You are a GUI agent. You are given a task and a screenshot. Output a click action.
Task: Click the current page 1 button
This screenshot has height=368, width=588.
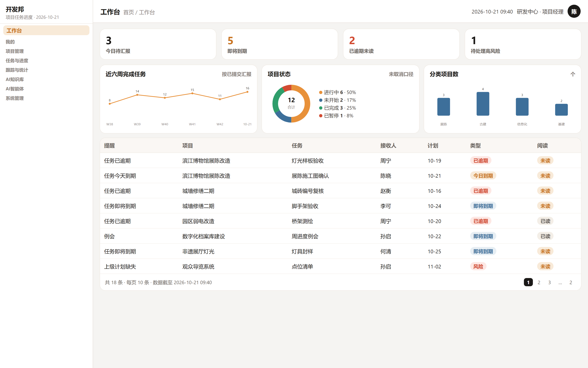coord(528,282)
